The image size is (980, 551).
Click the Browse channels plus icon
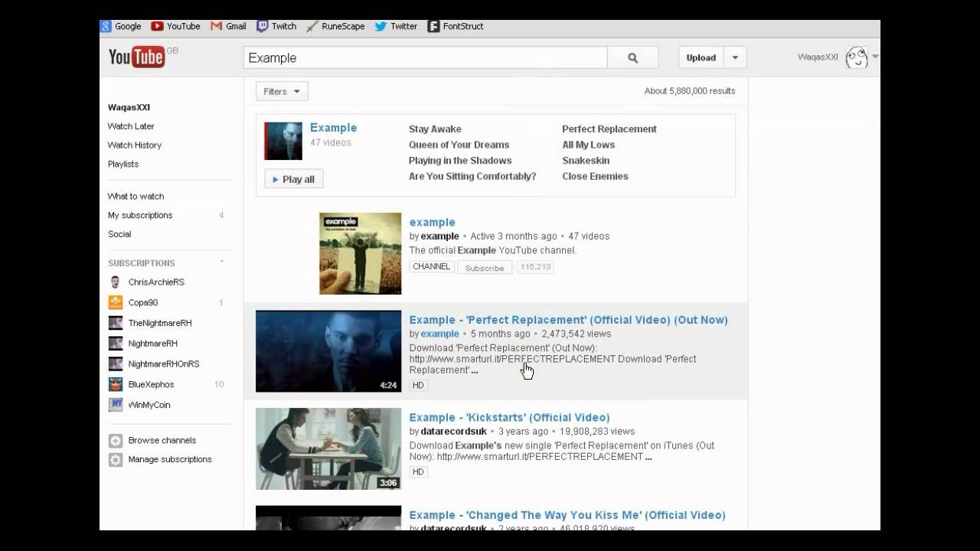click(115, 441)
